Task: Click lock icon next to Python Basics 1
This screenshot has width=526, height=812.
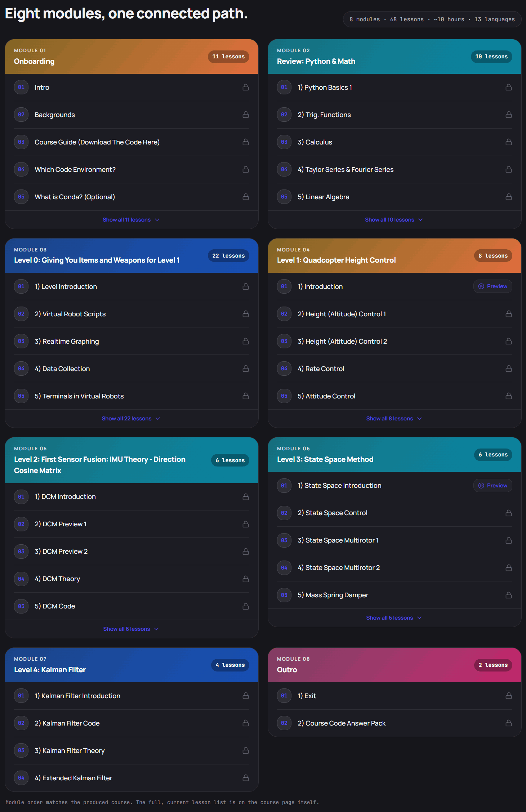Action: coord(509,87)
